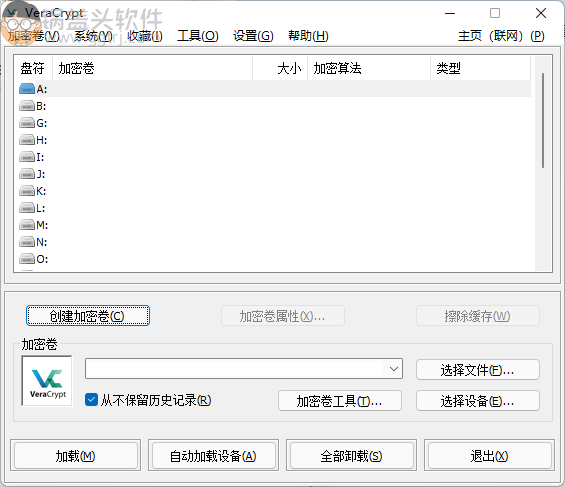Open the 工具(O) menu
This screenshot has width=565, height=487.
point(197,36)
